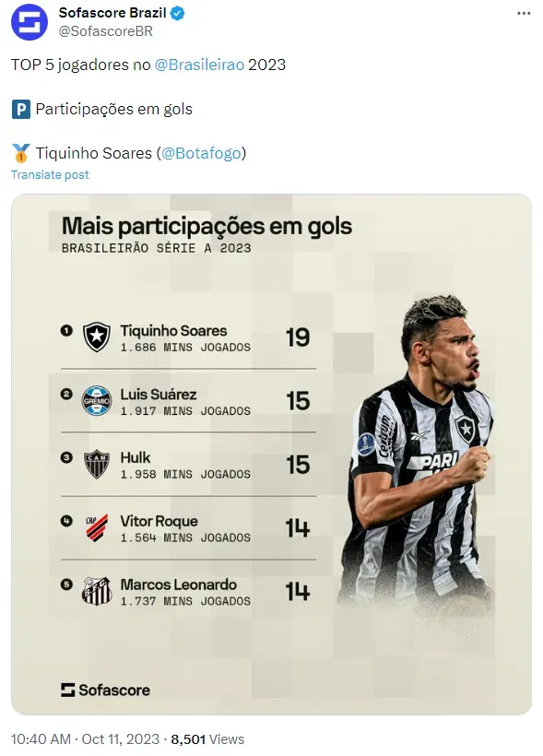The height and width of the screenshot is (756, 543).
Task: Click the gold medal emoji icon
Action: point(20,153)
